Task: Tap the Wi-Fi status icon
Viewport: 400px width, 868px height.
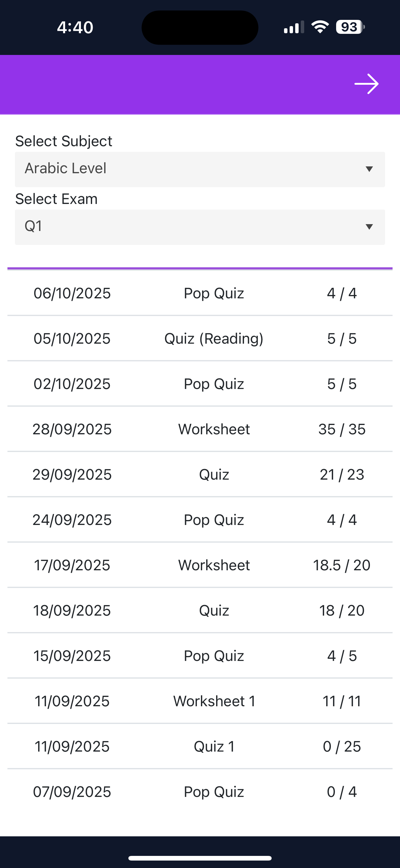Action: pyautogui.click(x=320, y=27)
